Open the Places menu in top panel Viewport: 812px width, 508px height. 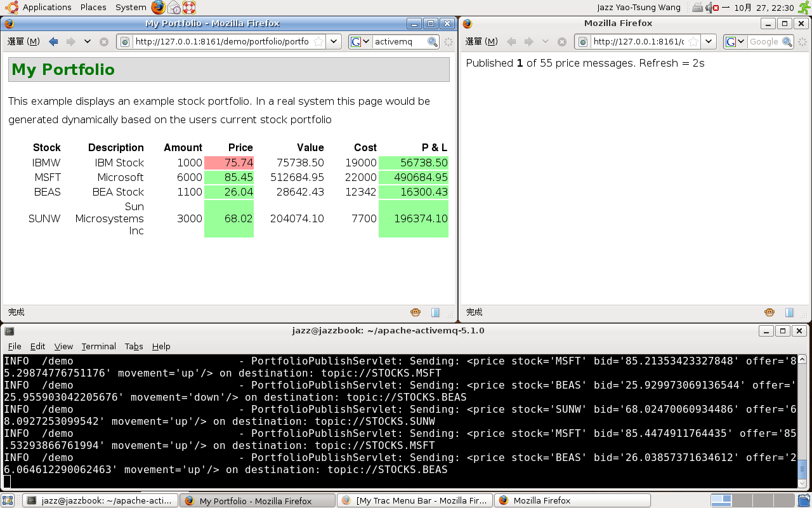tap(93, 8)
